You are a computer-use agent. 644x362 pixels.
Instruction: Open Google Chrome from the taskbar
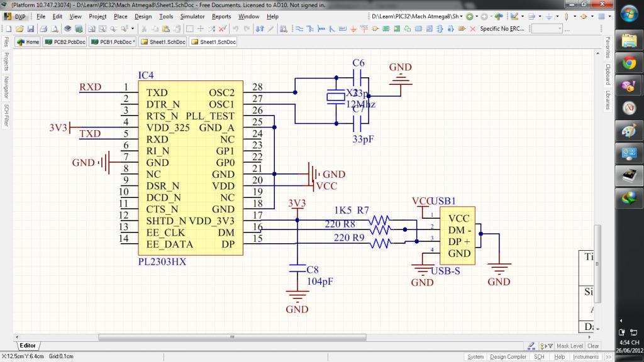pyautogui.click(x=628, y=63)
